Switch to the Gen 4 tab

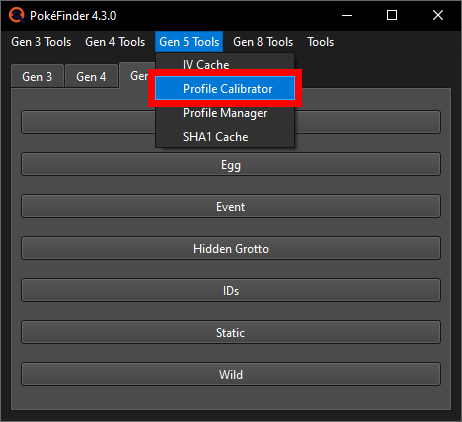coord(91,76)
